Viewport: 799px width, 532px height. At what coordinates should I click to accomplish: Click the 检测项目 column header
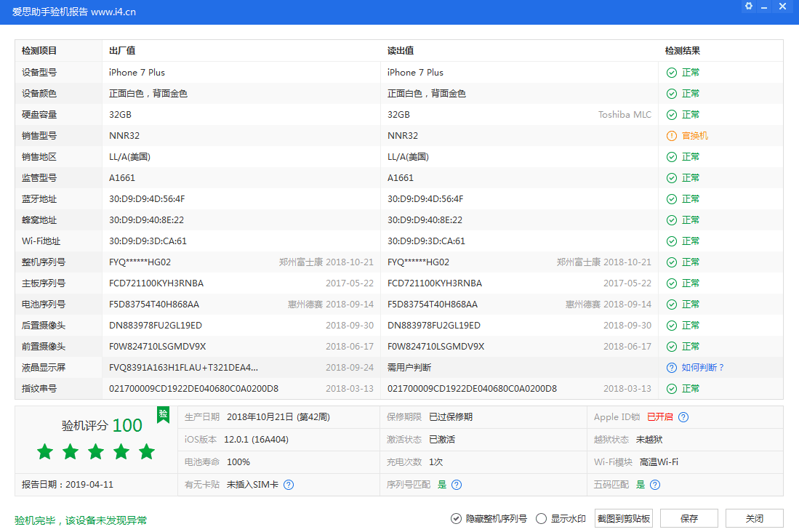[39, 51]
